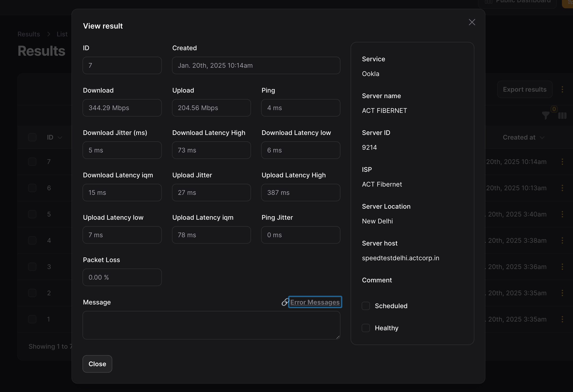The height and width of the screenshot is (392, 573).
Task: Click Upload Latency High field 387 ms
Action: click(301, 192)
